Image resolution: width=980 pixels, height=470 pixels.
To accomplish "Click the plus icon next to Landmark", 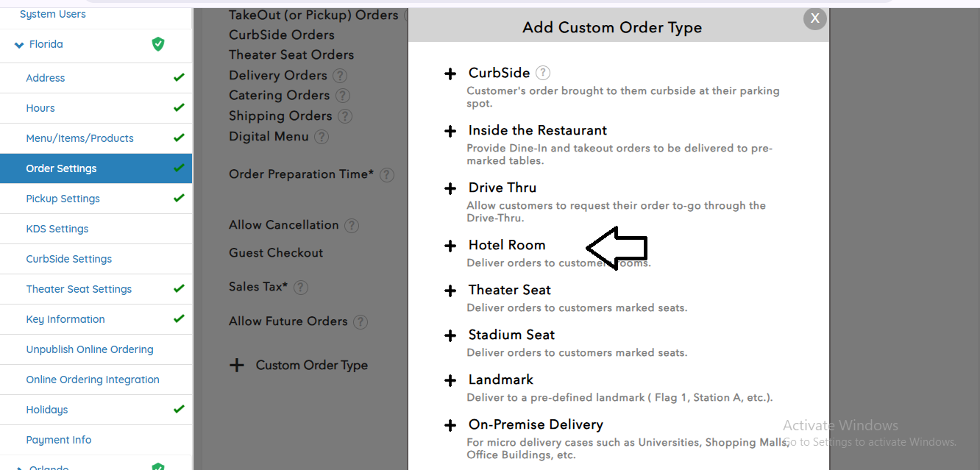I will [450, 380].
